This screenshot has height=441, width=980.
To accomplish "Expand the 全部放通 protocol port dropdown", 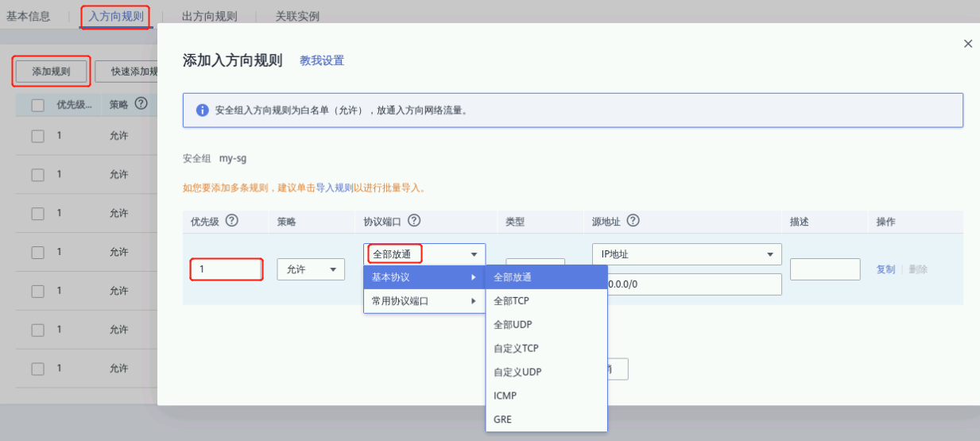I will pyautogui.click(x=424, y=254).
